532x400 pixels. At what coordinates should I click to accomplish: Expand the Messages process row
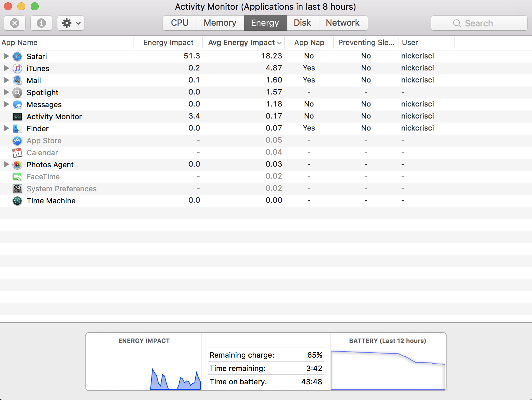click(6, 104)
